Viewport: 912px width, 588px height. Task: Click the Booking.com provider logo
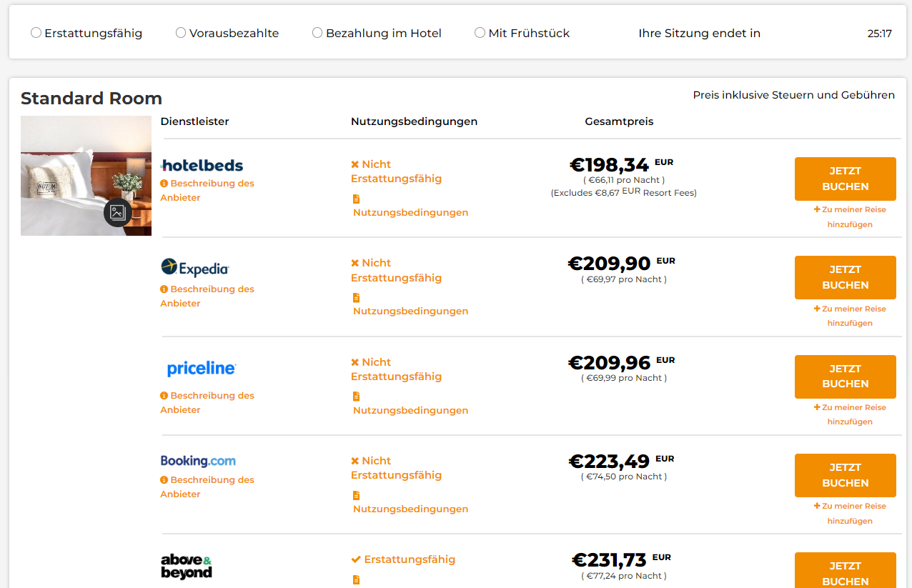(x=198, y=461)
